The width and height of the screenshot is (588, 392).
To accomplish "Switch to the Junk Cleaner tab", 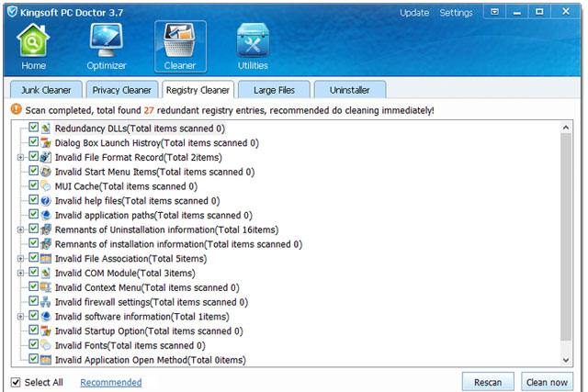I will coord(46,90).
